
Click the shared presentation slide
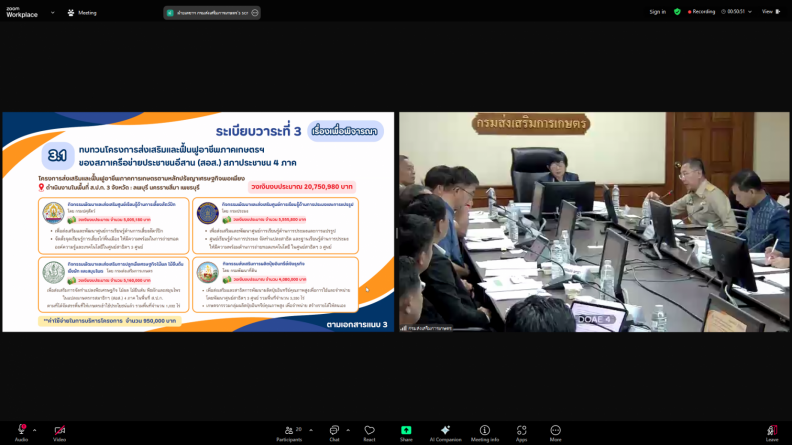(198, 222)
